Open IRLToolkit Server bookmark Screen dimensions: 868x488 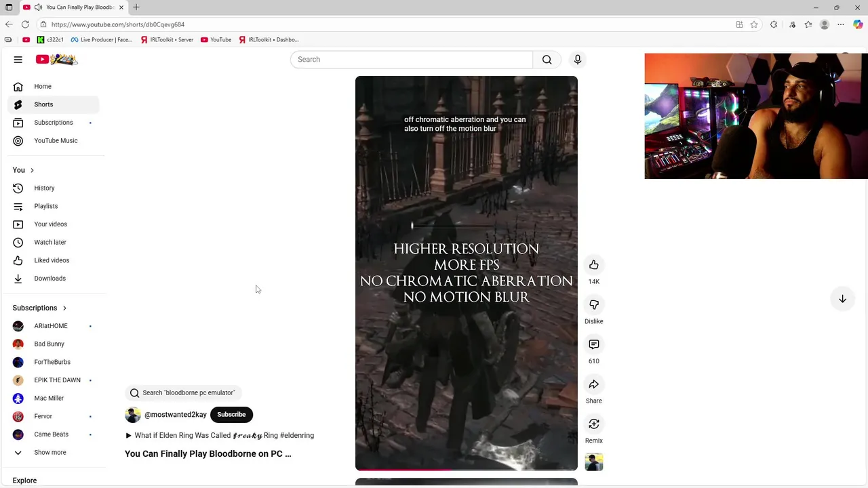(x=167, y=40)
